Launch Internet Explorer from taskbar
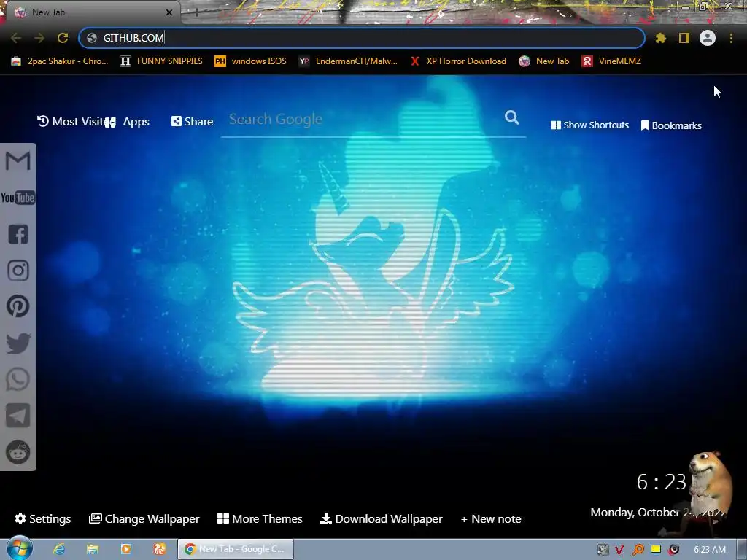This screenshot has height=560, width=747. tap(59, 549)
